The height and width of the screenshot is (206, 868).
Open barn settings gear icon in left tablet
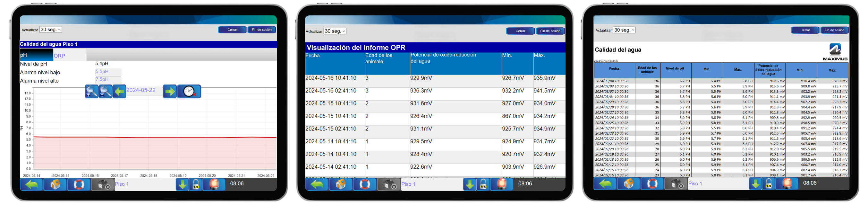pos(103,184)
